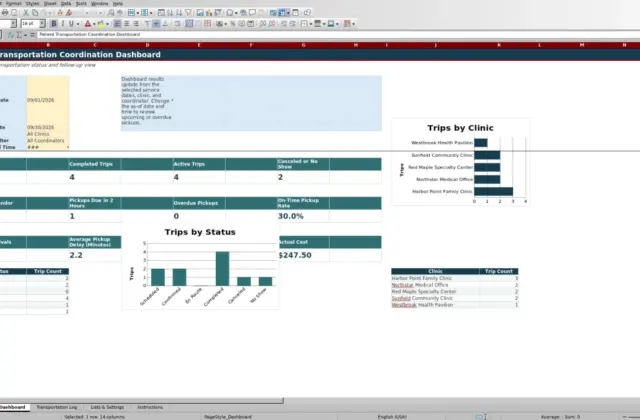Open the Borders dropdown arrow
Screen dimensions: 640x420
(x=311, y=24)
